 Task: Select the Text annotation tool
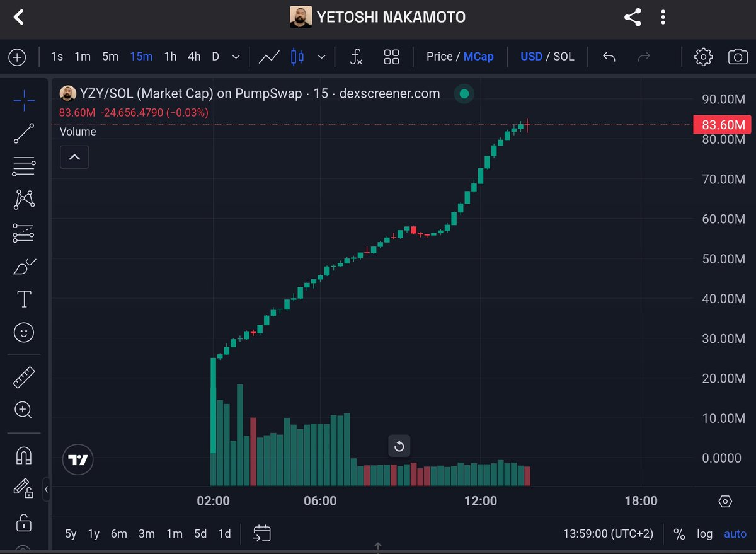(x=24, y=299)
